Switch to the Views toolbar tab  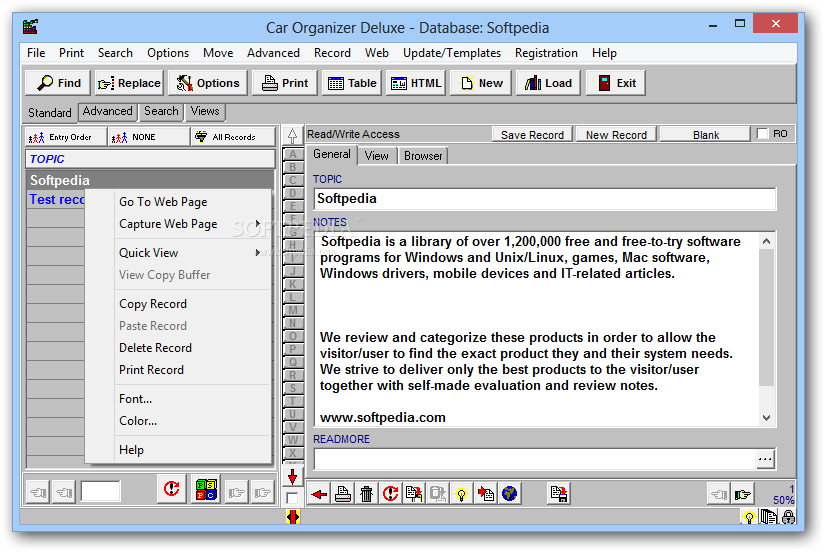click(205, 112)
